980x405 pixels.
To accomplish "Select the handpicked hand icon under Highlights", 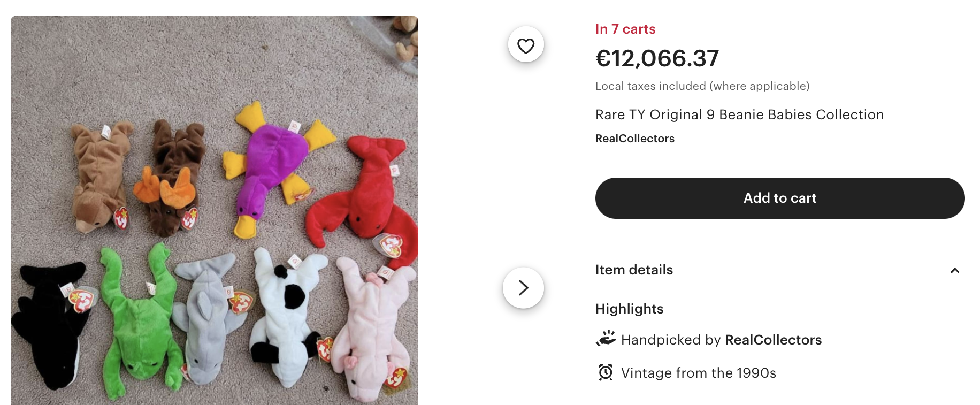I will point(604,339).
